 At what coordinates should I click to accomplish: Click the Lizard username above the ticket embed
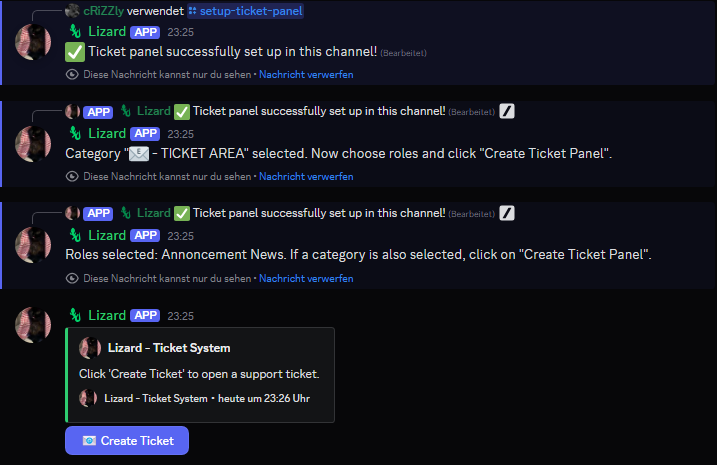pyautogui.click(x=106, y=315)
